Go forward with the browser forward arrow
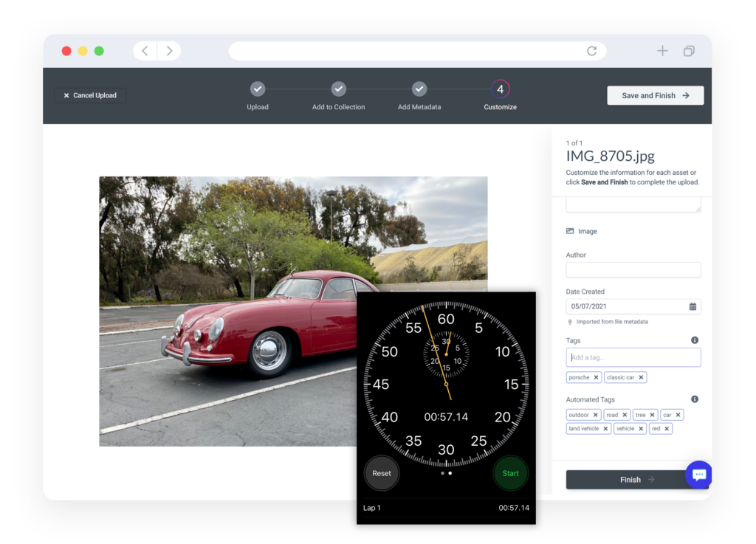The image size is (756, 544). (169, 51)
